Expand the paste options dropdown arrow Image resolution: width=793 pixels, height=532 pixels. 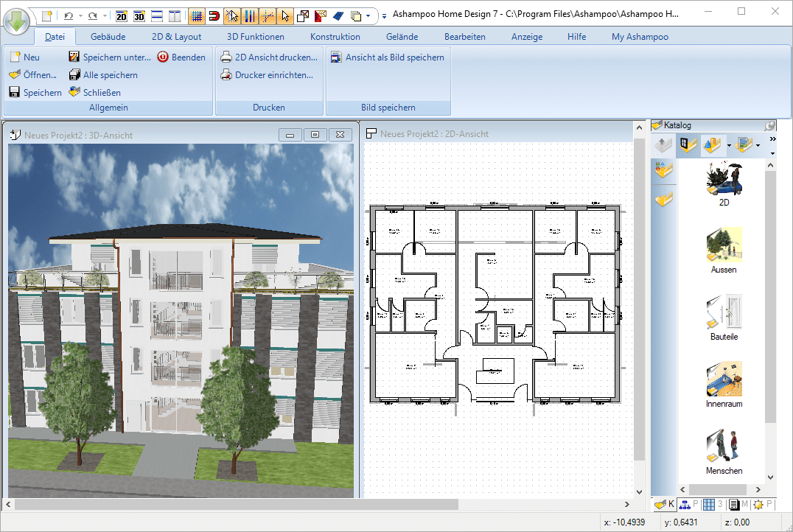pos(366,15)
